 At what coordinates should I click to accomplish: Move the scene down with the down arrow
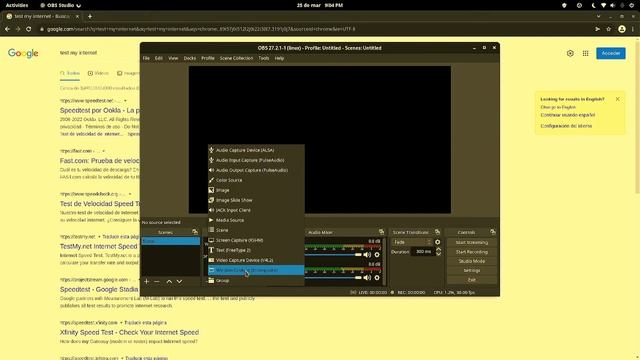179,281
